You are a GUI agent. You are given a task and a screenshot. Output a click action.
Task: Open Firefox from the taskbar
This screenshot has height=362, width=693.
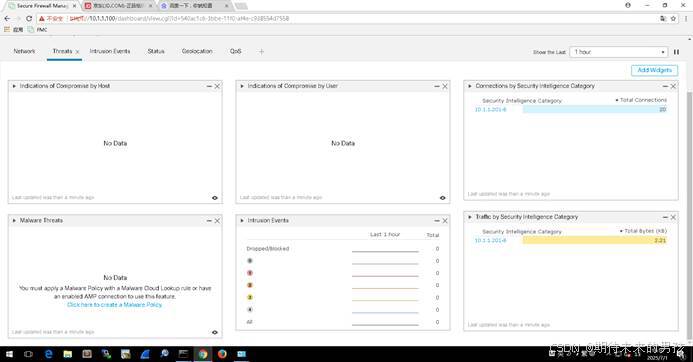click(x=222, y=354)
